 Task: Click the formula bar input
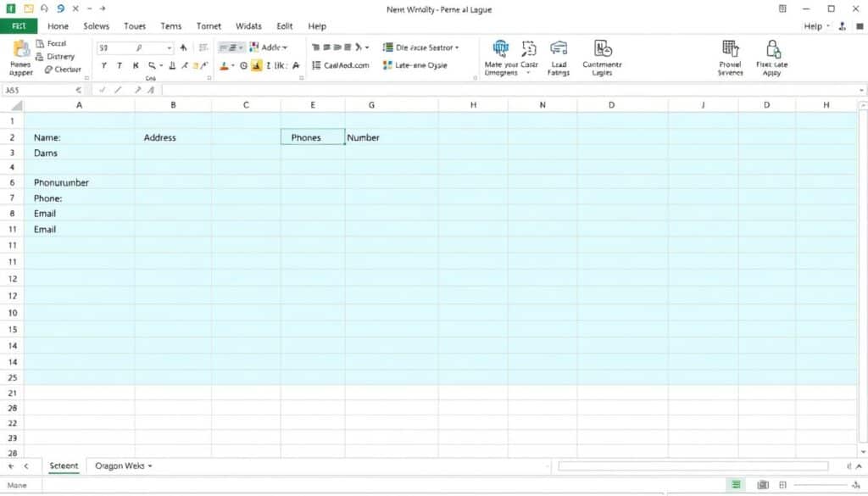click(509, 90)
